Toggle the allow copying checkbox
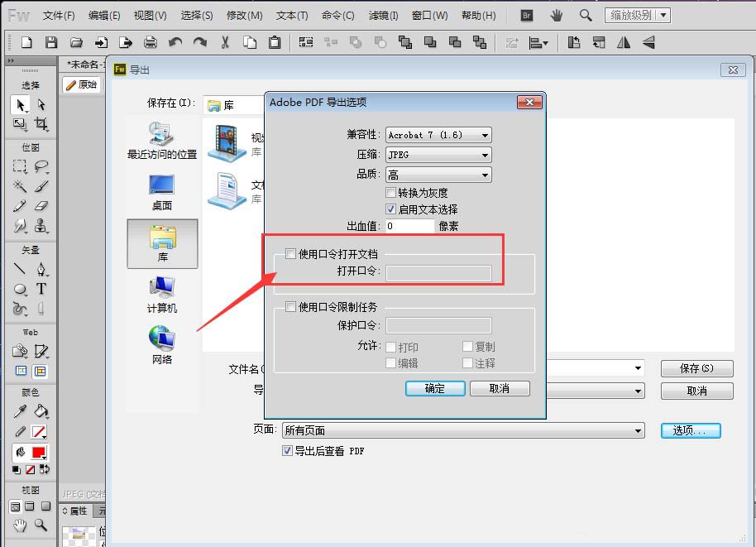 [x=467, y=347]
